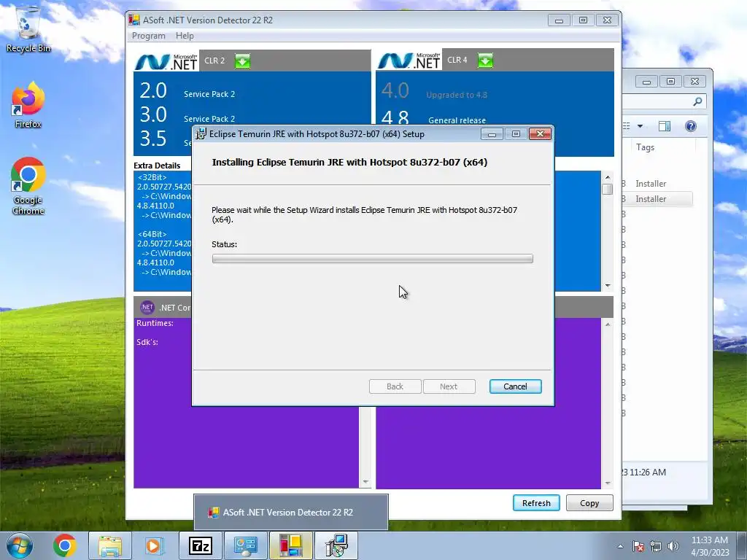Open the Recycle Bin desktop icon

click(x=28, y=29)
